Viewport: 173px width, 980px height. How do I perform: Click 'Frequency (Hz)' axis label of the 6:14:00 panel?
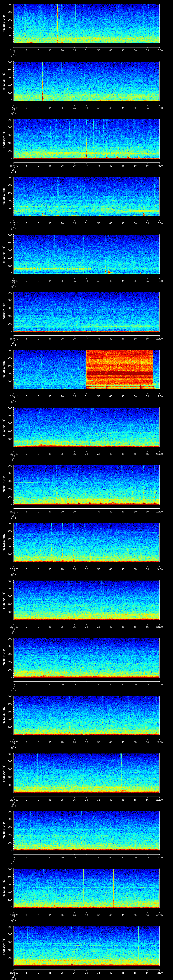click(4, 24)
